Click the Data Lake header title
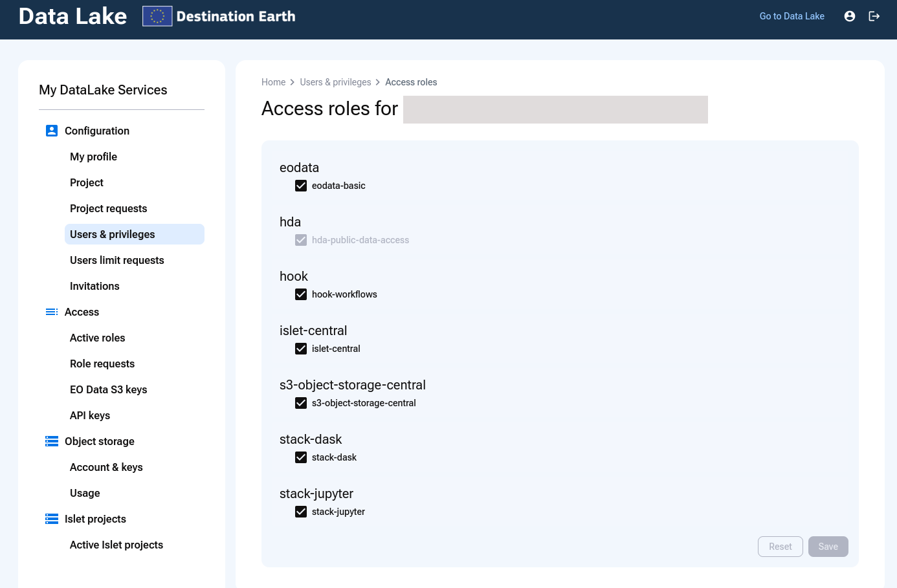Screen dimensions: 897x588 pyautogui.click(x=72, y=16)
